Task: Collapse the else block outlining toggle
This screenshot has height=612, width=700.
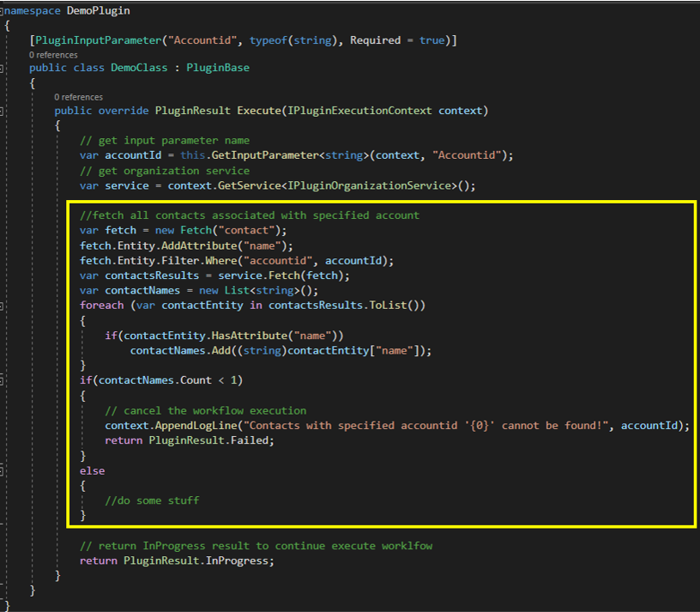Action: tap(2, 471)
